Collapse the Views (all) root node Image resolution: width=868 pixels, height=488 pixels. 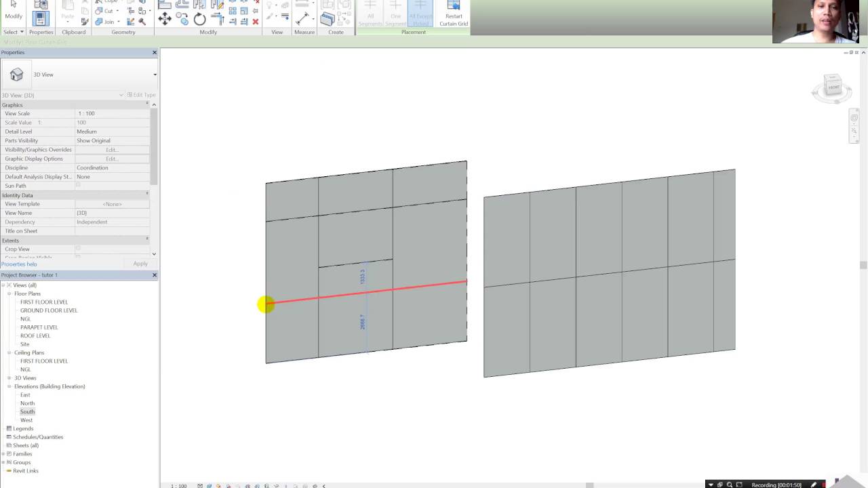[3, 285]
